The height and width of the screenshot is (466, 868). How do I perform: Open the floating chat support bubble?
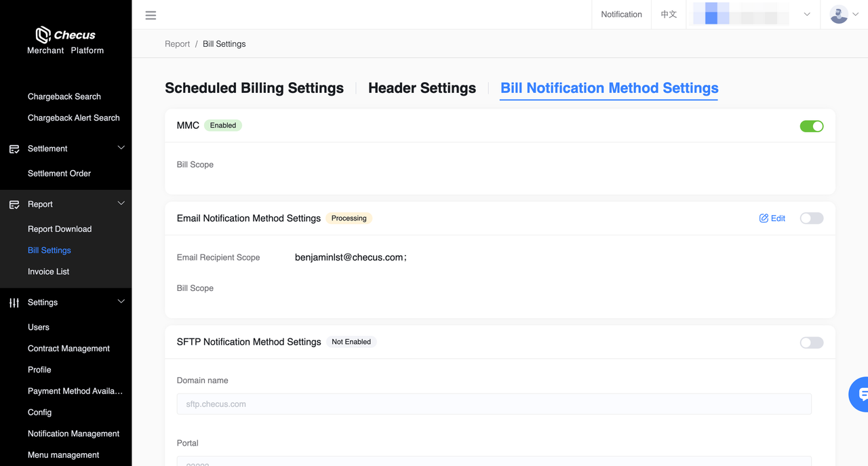pyautogui.click(x=860, y=394)
